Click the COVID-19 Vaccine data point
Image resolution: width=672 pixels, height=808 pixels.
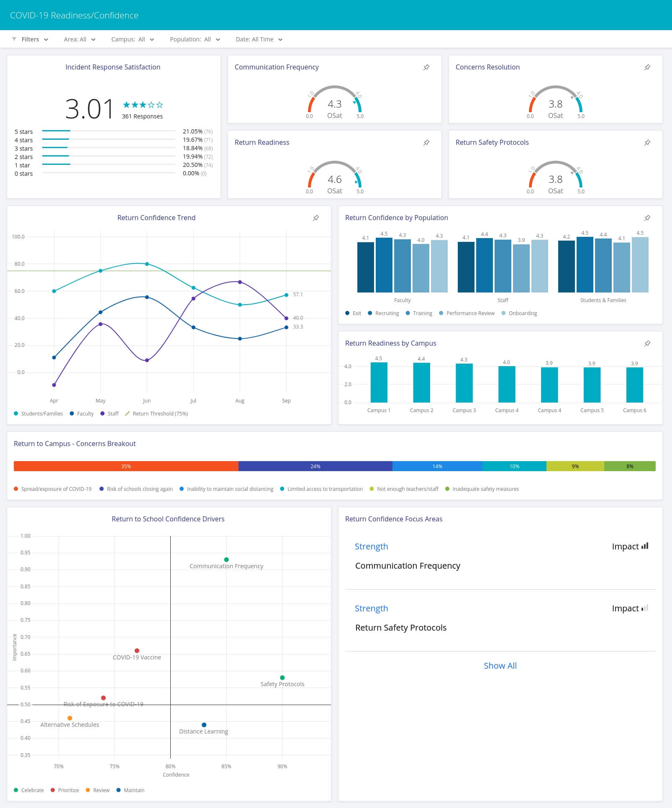[x=137, y=651]
